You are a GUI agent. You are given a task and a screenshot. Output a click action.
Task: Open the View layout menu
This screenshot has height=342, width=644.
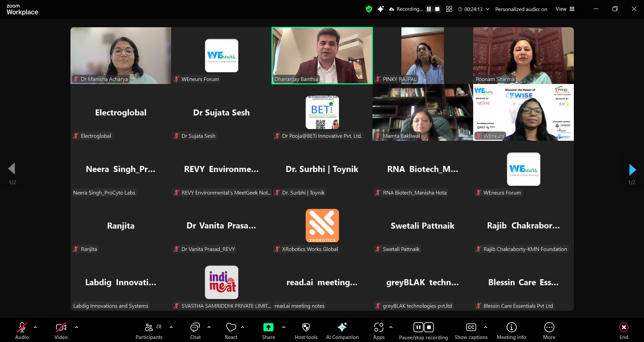pyautogui.click(x=565, y=9)
